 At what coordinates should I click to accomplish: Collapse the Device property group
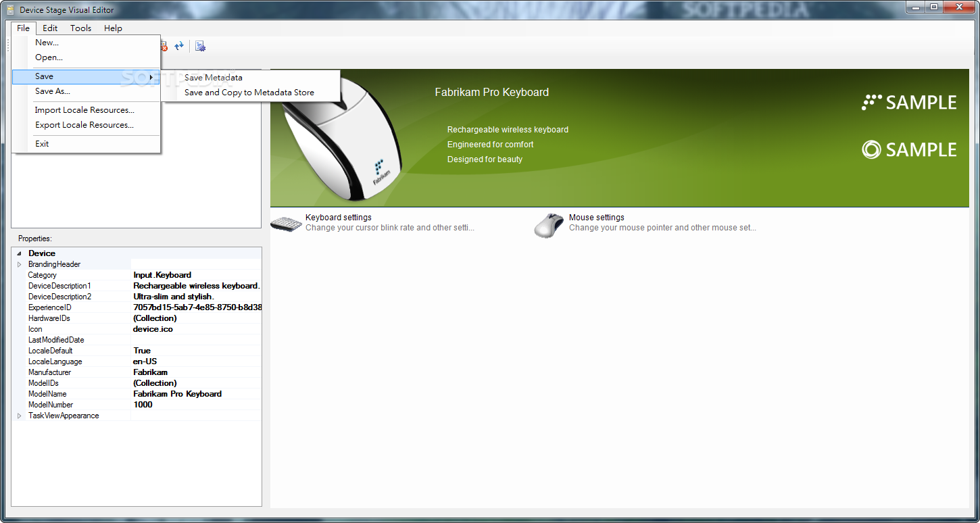[x=20, y=253]
